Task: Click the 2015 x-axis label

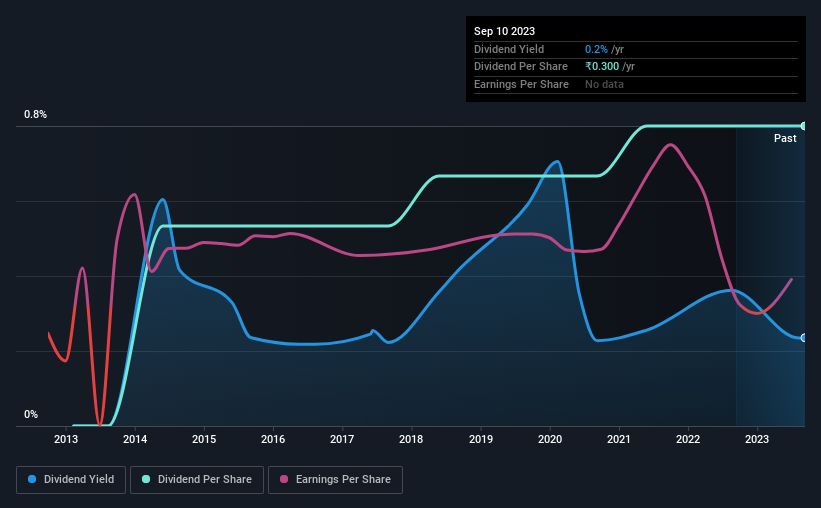Action: coord(204,439)
